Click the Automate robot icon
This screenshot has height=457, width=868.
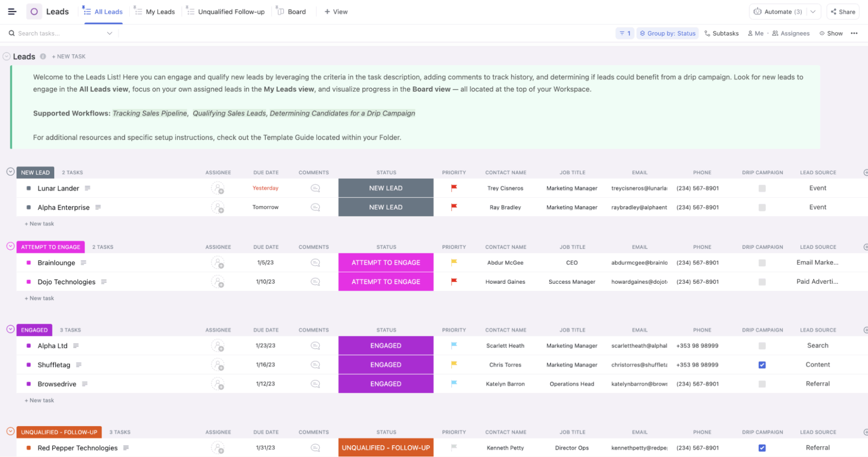pyautogui.click(x=758, y=11)
